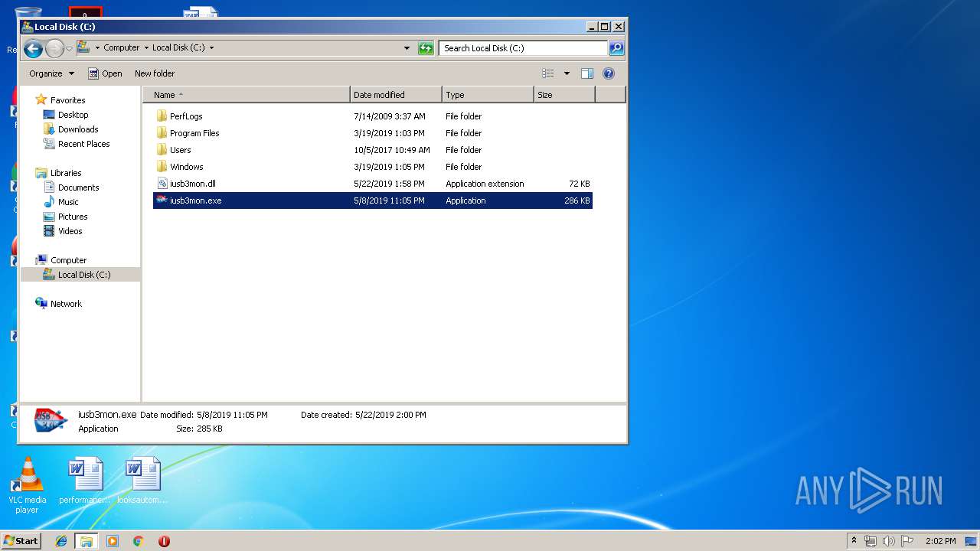The width and height of the screenshot is (980, 551).
Task: Go to Desktop in Favorites
Action: [x=73, y=115]
